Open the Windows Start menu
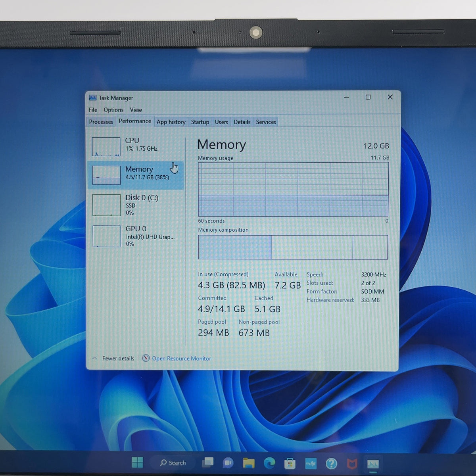 coord(137,463)
